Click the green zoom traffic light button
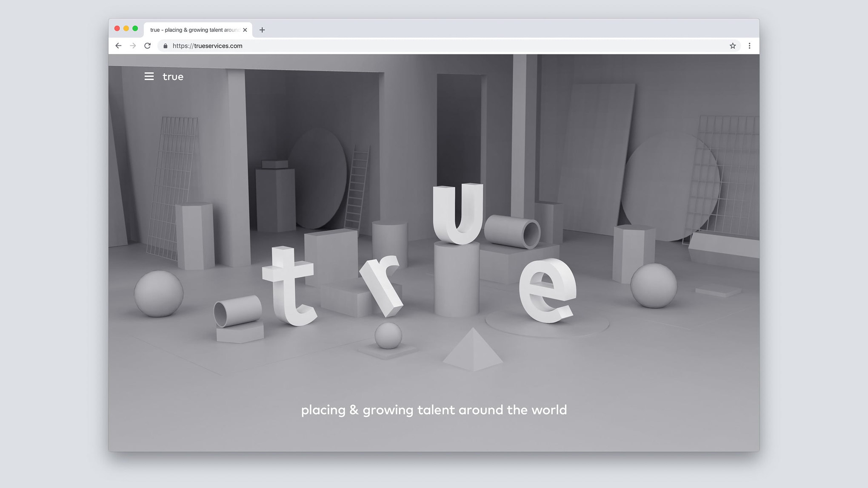Image resolution: width=868 pixels, height=488 pixels. [x=135, y=28]
